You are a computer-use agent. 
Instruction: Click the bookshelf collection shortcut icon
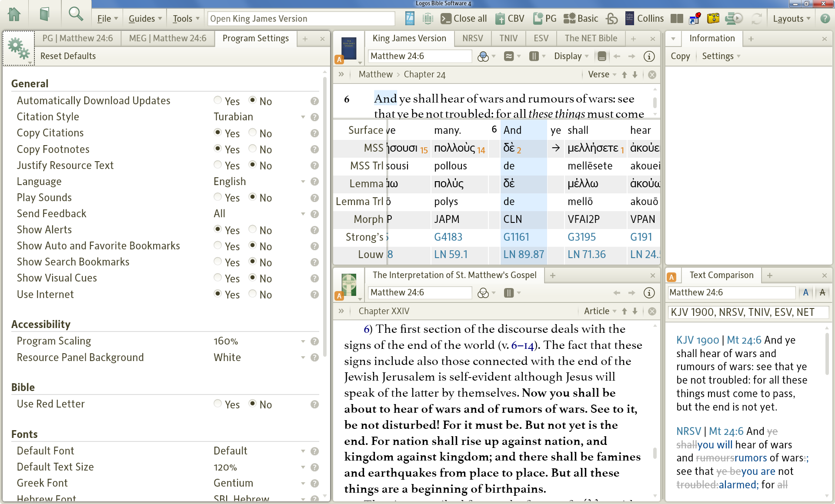tap(428, 18)
